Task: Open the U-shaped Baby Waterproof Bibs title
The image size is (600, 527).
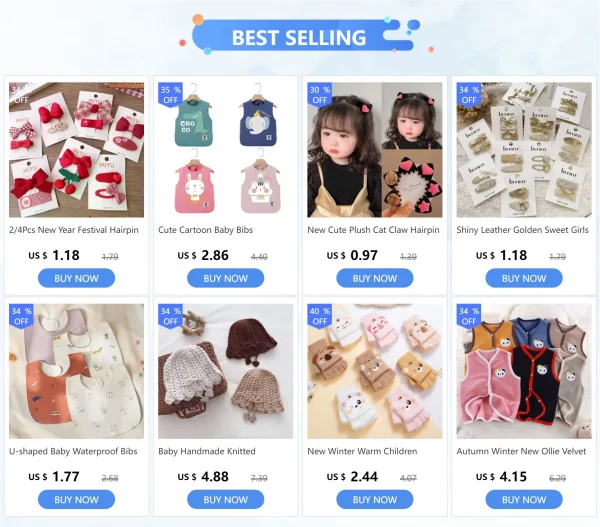Action: (x=73, y=452)
